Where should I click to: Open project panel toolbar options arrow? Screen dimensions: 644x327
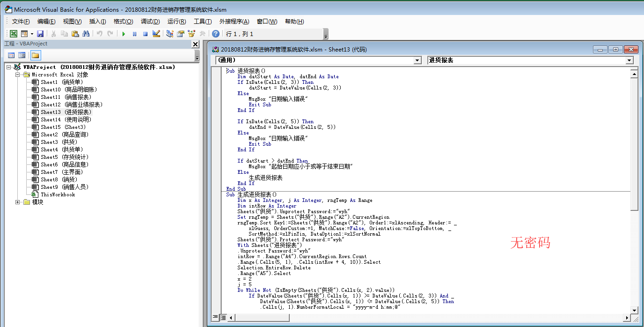[197, 56]
